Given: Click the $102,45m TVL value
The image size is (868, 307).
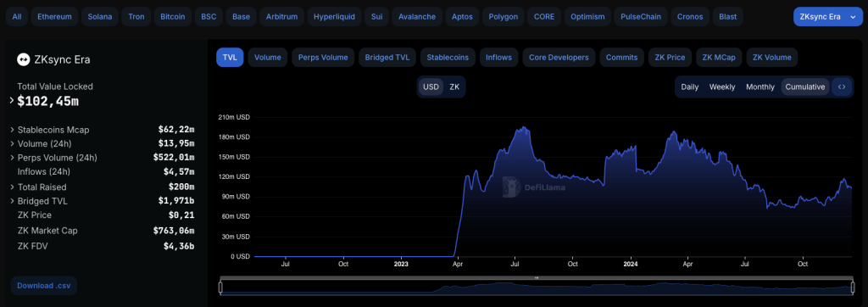Looking at the screenshot, I should pyautogui.click(x=47, y=101).
